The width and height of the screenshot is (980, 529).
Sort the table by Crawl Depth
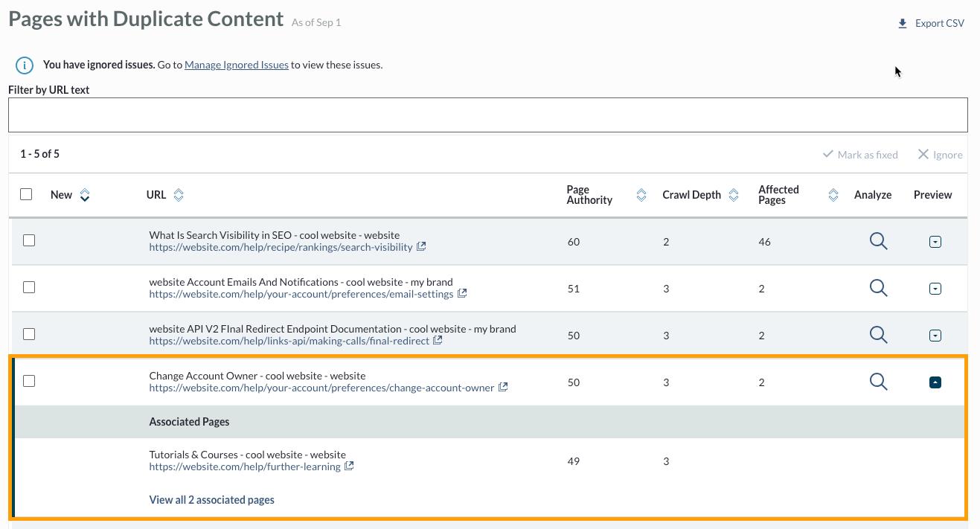click(734, 194)
